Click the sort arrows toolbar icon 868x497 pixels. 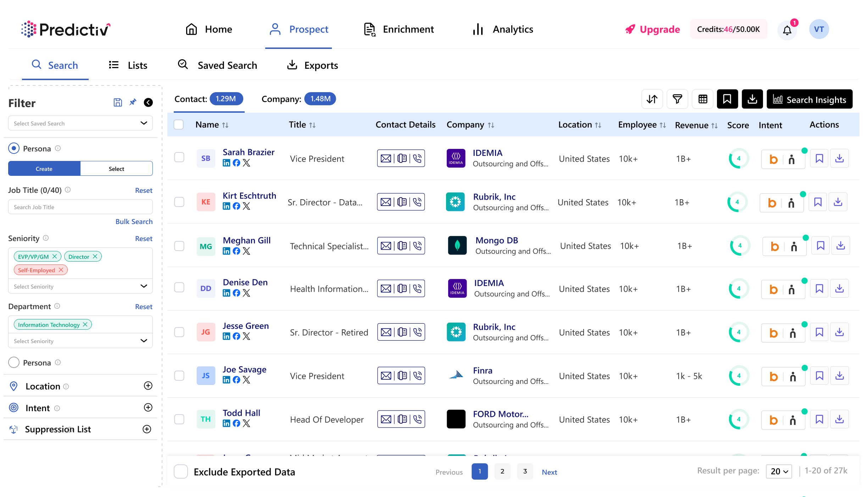[x=652, y=99]
